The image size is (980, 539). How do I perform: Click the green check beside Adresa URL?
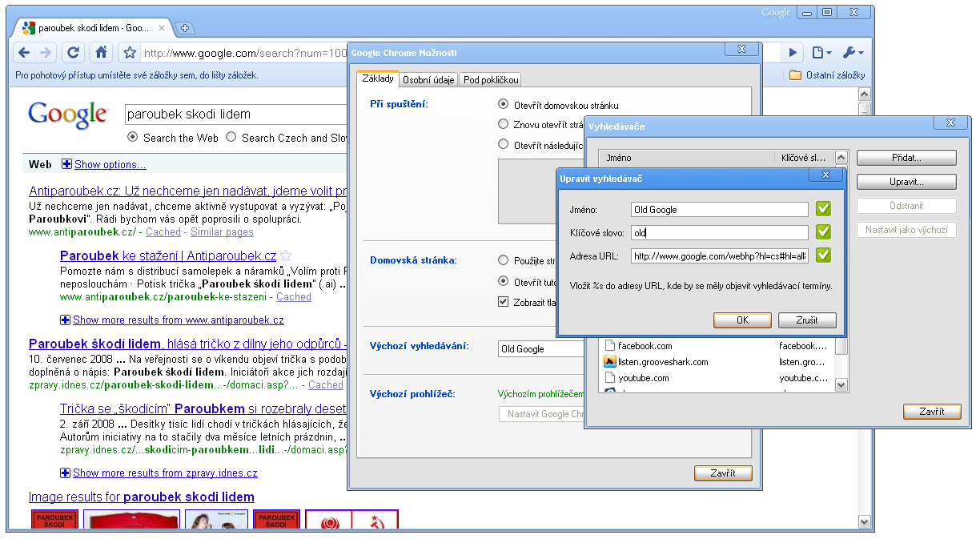tap(823, 255)
